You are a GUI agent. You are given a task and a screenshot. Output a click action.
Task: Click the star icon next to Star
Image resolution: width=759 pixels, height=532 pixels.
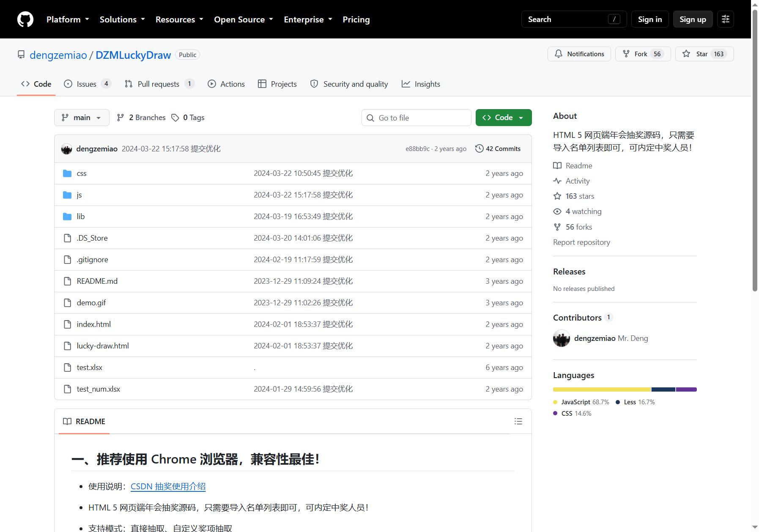pos(686,54)
